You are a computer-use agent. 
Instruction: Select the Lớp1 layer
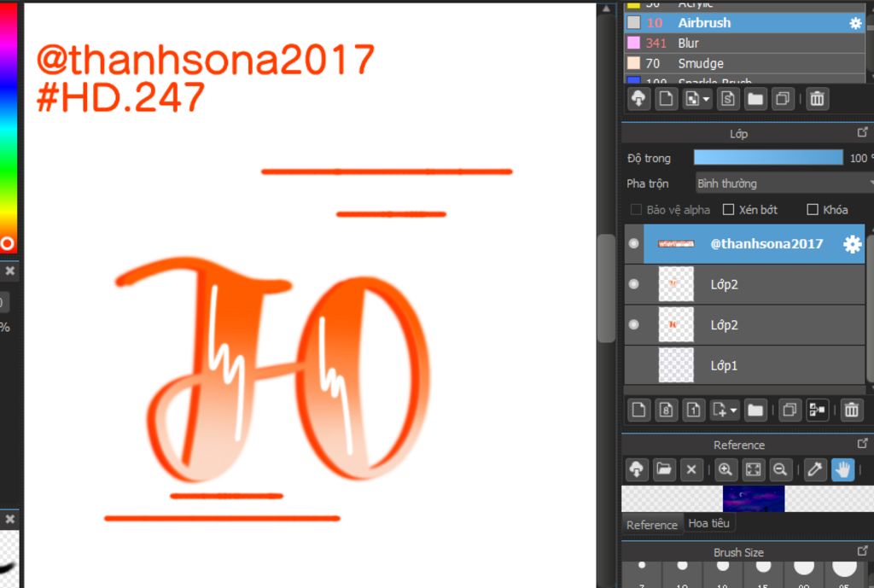coord(744,365)
